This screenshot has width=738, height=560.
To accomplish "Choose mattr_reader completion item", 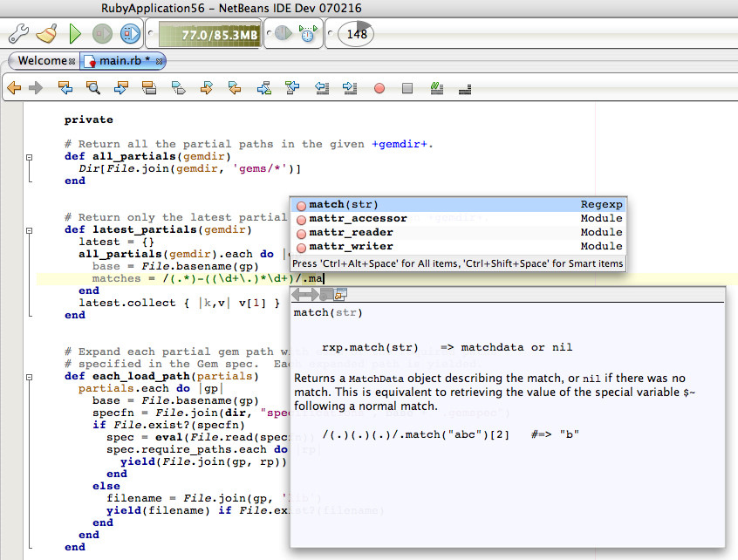I will (459, 233).
